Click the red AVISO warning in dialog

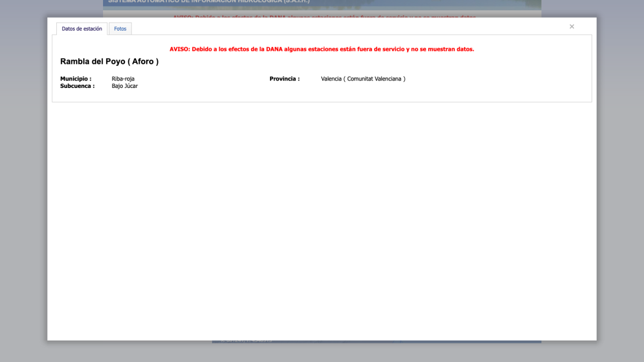coord(321,49)
